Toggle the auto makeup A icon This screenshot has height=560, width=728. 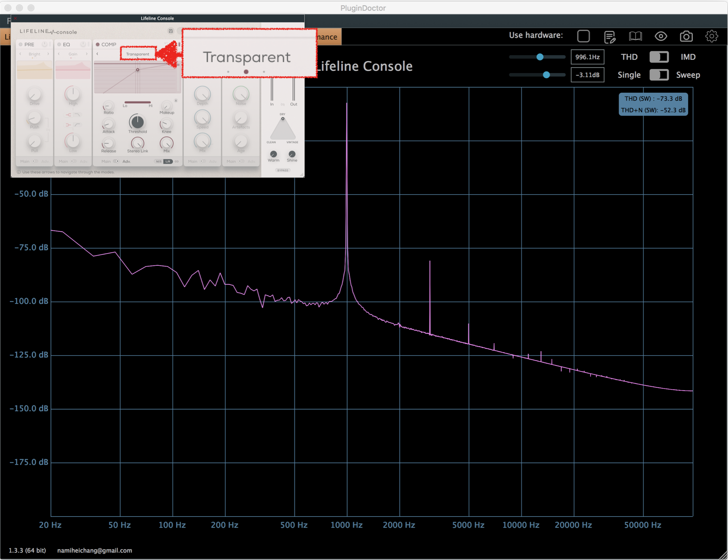coord(176,101)
